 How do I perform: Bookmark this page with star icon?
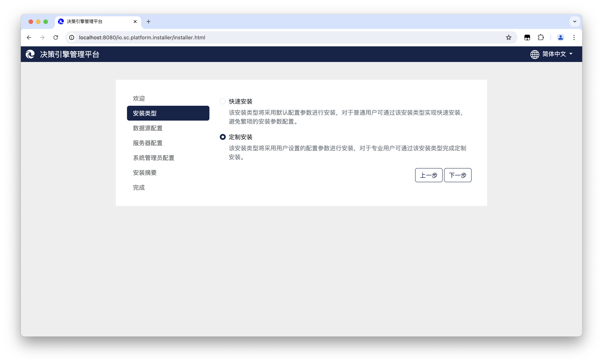509,37
